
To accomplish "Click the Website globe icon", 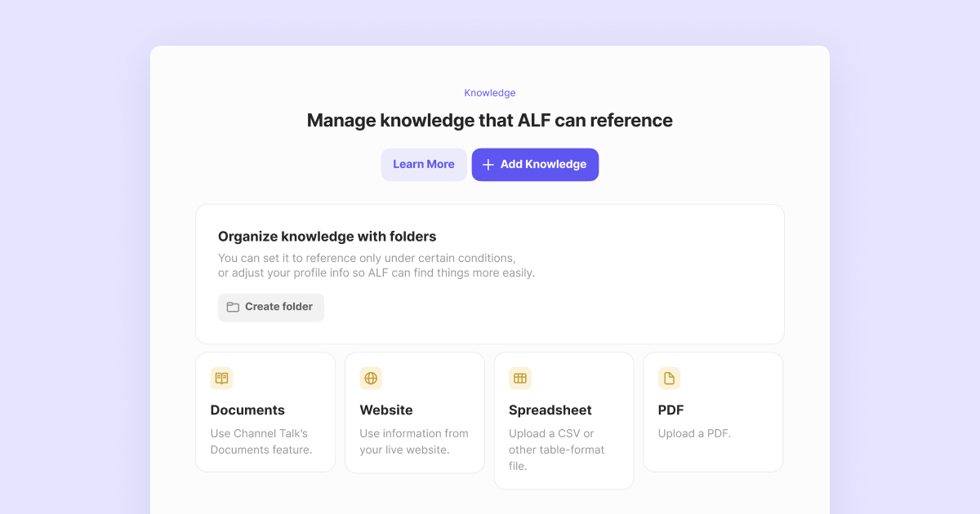I will coord(371,378).
